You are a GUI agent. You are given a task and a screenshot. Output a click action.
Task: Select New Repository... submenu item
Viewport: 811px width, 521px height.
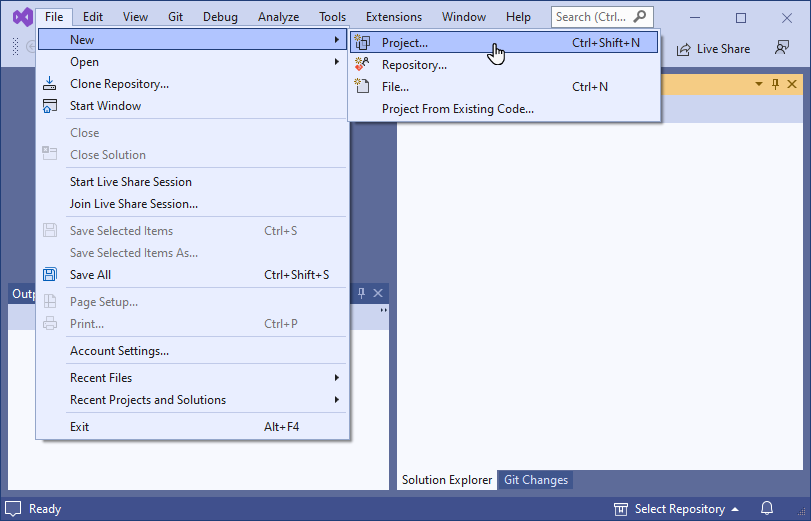[x=504, y=65]
